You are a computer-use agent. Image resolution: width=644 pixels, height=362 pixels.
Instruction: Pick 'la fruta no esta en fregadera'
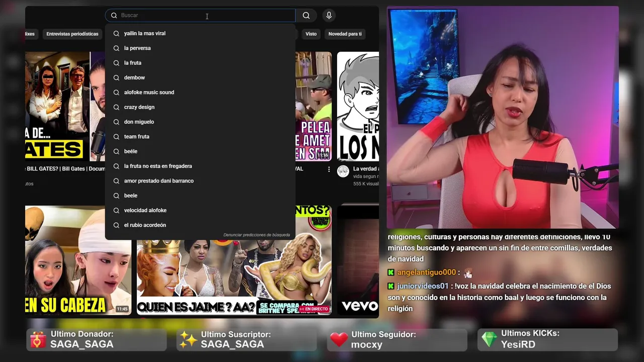pyautogui.click(x=200, y=166)
